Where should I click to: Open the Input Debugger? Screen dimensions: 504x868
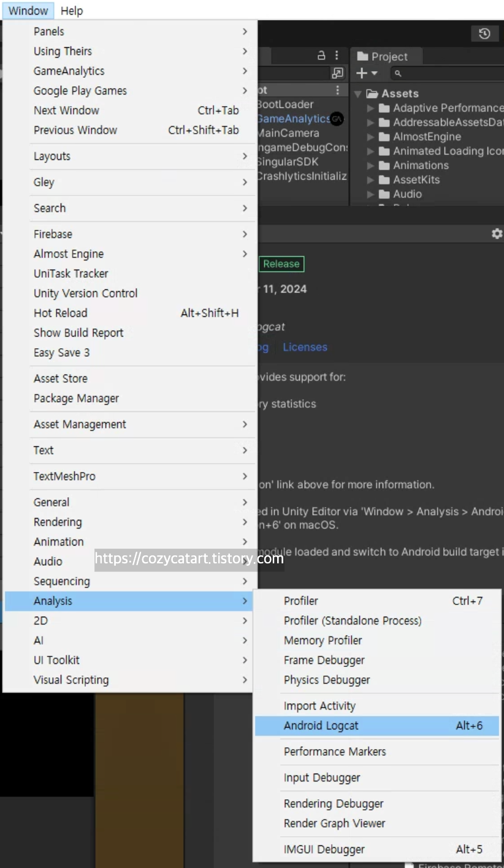pos(376,777)
